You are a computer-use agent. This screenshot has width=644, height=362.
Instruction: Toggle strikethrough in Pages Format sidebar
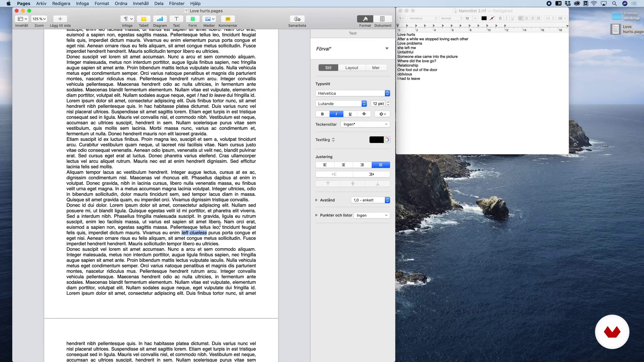[364, 114]
